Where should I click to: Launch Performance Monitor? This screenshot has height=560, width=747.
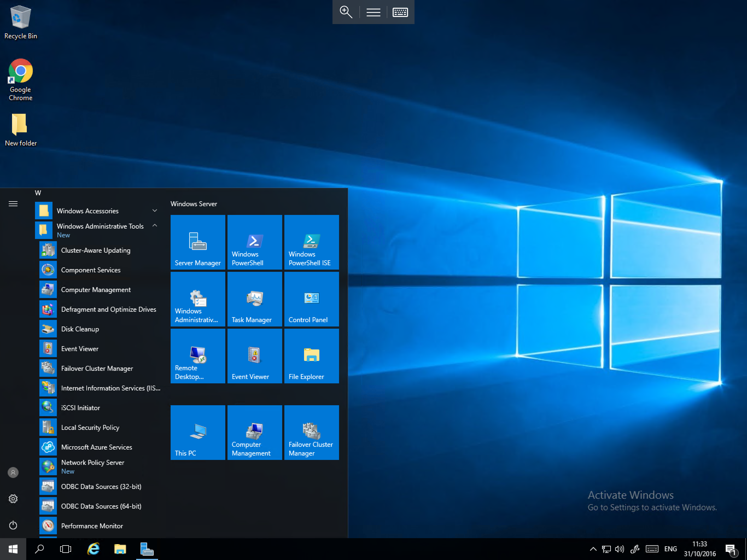tap(100, 526)
